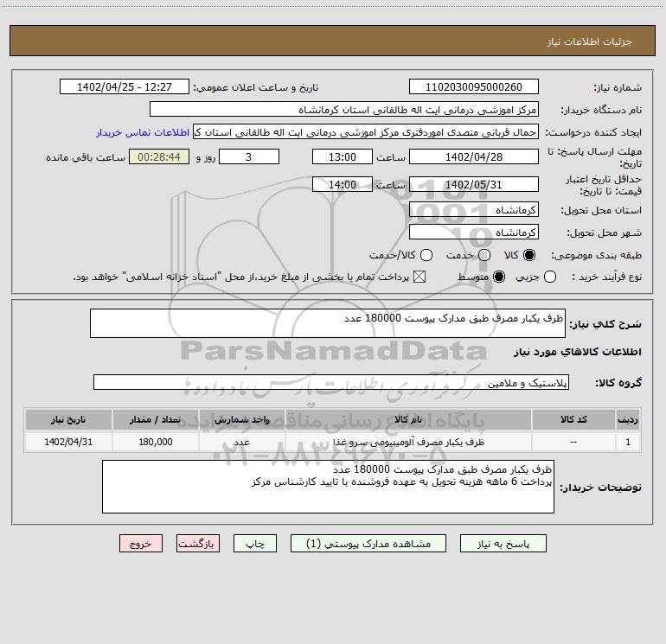Click the price validity date 1402/05/31

(474, 185)
